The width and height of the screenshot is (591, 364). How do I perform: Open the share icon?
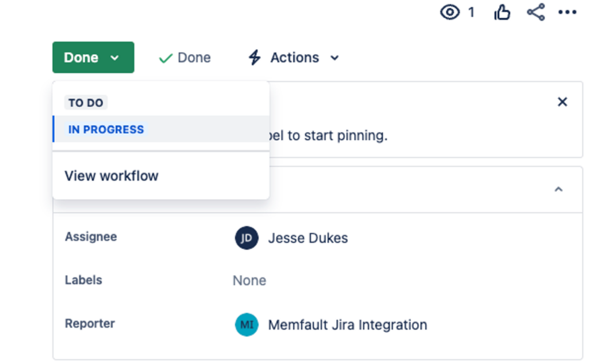(535, 12)
